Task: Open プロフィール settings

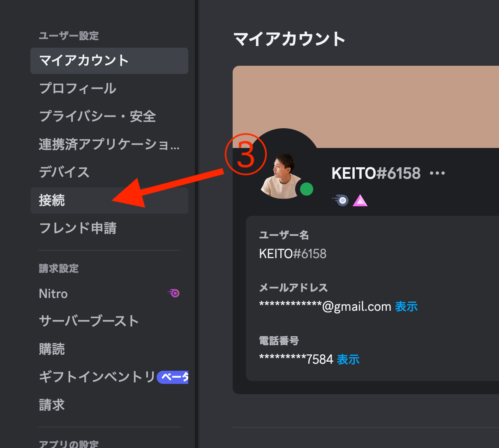Action: pos(109,88)
